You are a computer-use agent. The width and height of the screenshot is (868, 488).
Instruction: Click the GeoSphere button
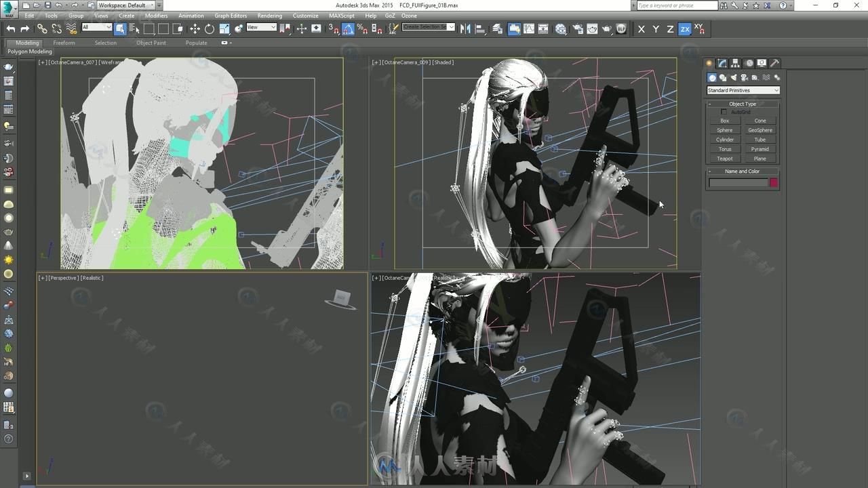pos(760,130)
